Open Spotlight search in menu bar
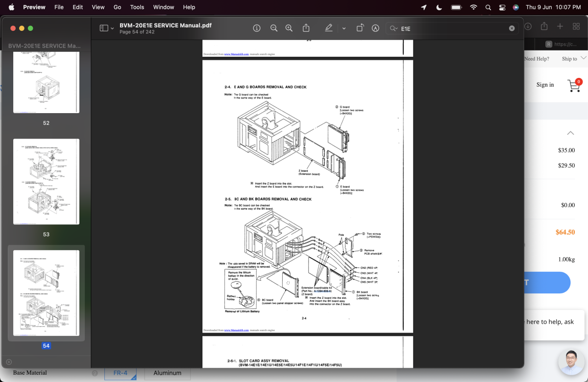The image size is (588, 382). click(x=488, y=7)
